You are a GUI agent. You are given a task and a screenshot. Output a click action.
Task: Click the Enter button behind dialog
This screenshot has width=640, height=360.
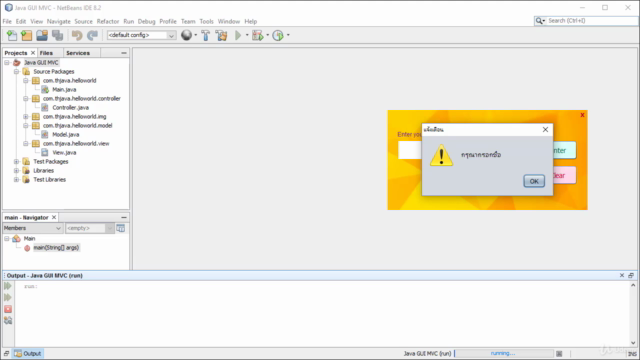(x=564, y=151)
